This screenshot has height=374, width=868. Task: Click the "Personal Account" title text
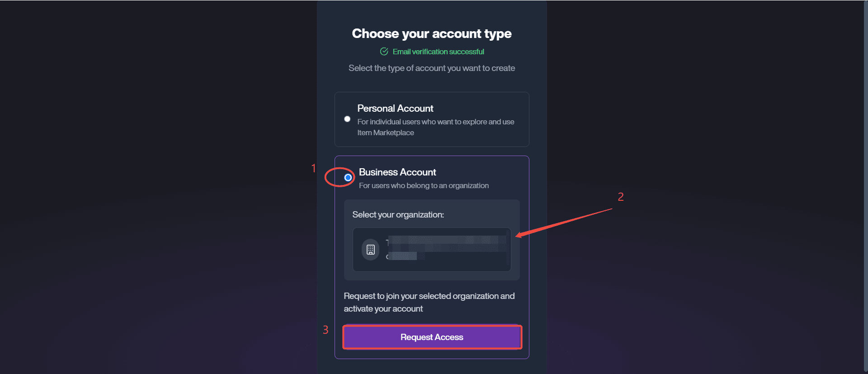tap(395, 109)
